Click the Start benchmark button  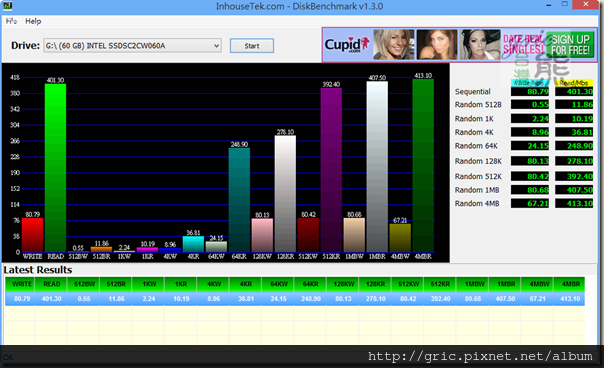(x=252, y=46)
